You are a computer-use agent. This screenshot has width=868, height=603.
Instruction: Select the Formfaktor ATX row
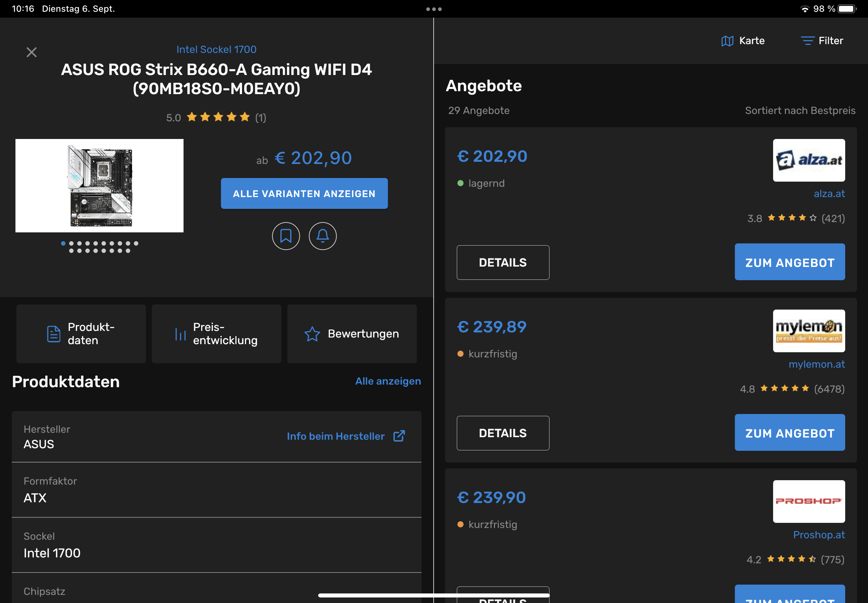pos(217,490)
